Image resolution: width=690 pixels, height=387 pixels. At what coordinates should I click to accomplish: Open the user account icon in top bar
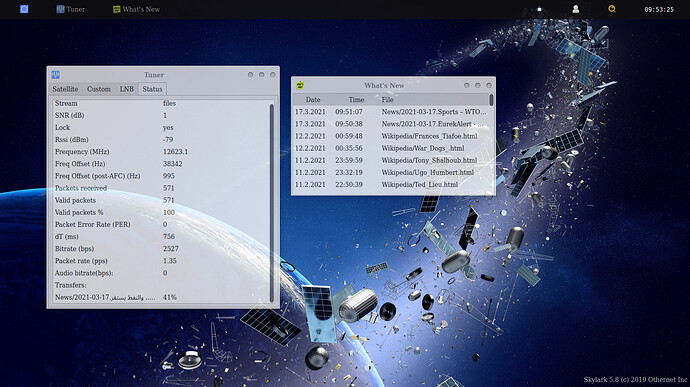pos(575,9)
